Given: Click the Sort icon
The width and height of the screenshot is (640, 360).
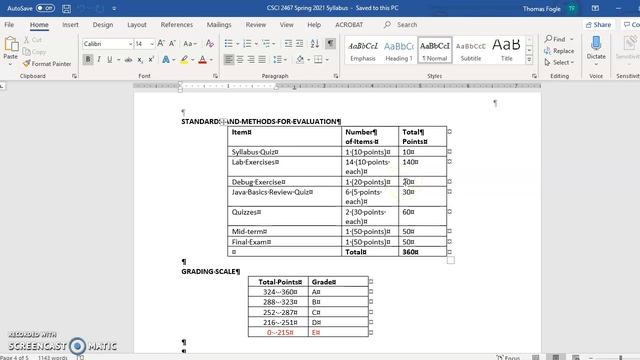Looking at the screenshot, I should 315,43.
